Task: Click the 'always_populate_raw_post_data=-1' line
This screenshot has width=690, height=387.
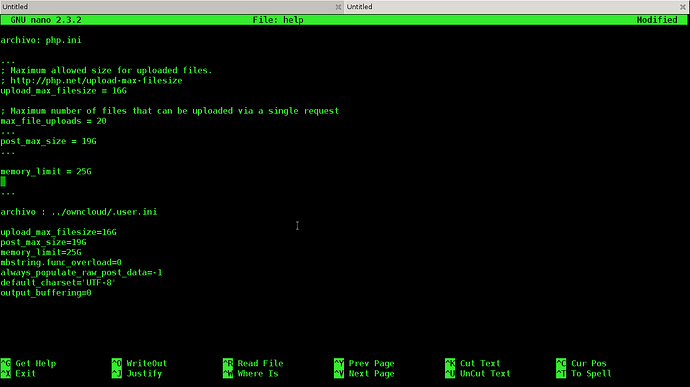Action: tap(81, 273)
